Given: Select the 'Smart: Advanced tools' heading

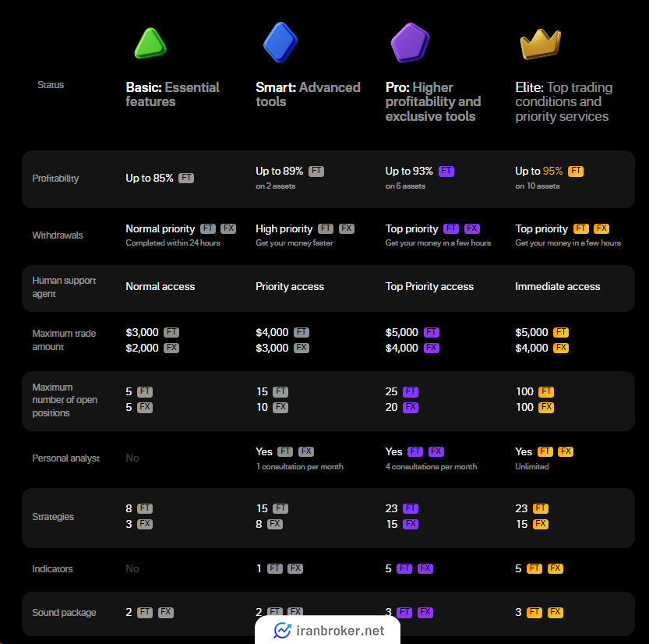Looking at the screenshot, I should [308, 94].
